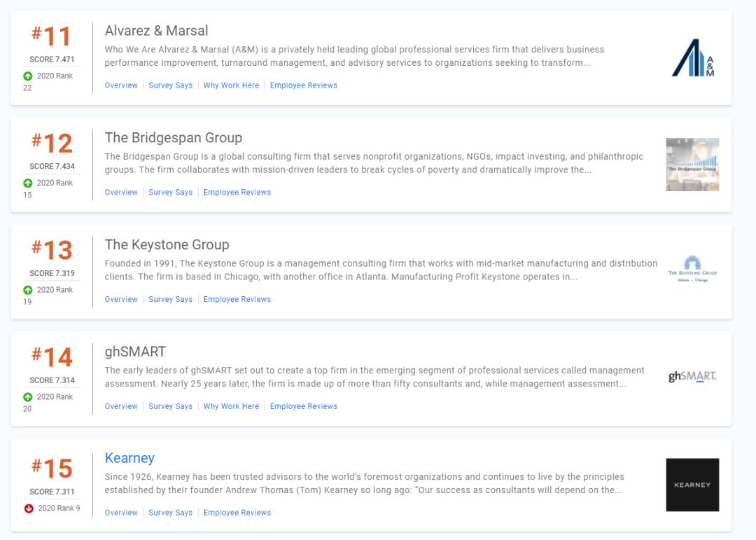Click Alvarez & Marsal description text
This screenshot has width=756, height=540.
pos(354,56)
